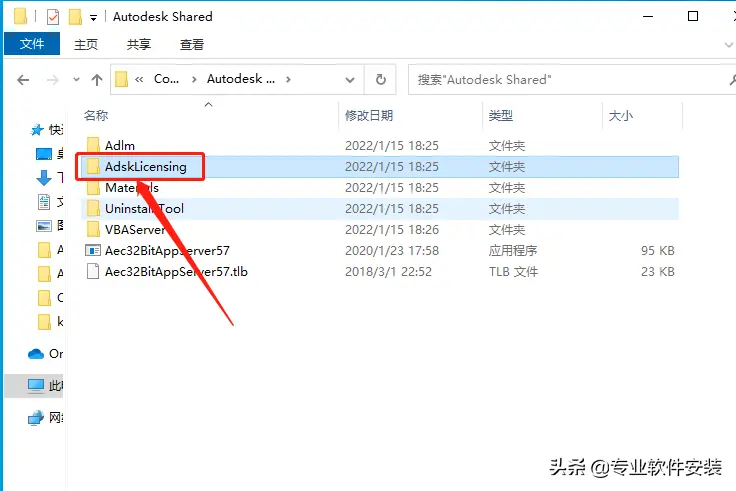
Task: Select the VBAServer folder
Action: coord(380,230)
